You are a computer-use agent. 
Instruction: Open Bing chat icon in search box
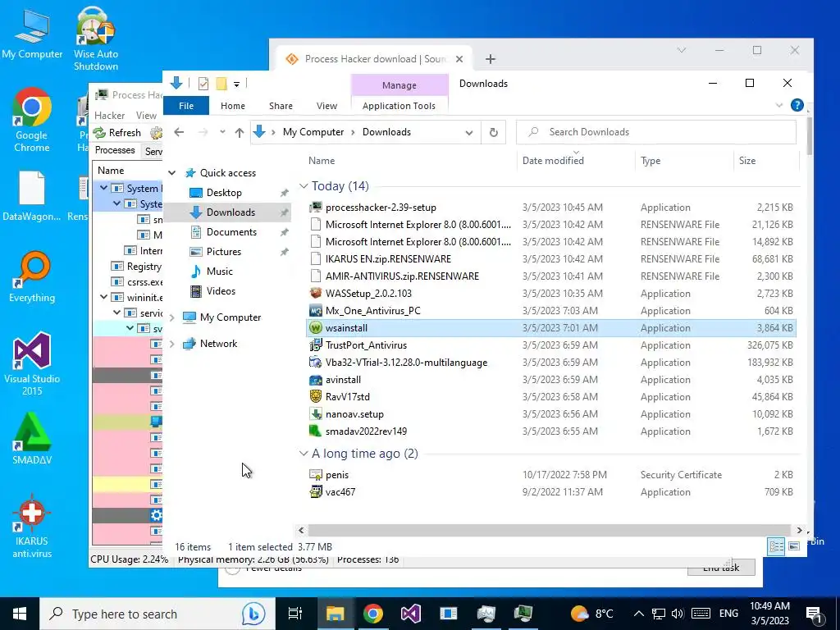(x=253, y=614)
